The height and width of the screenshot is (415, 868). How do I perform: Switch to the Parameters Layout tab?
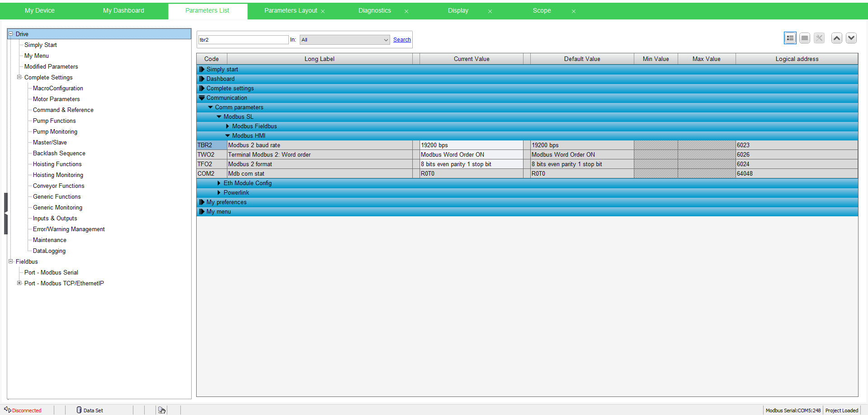pyautogui.click(x=291, y=10)
